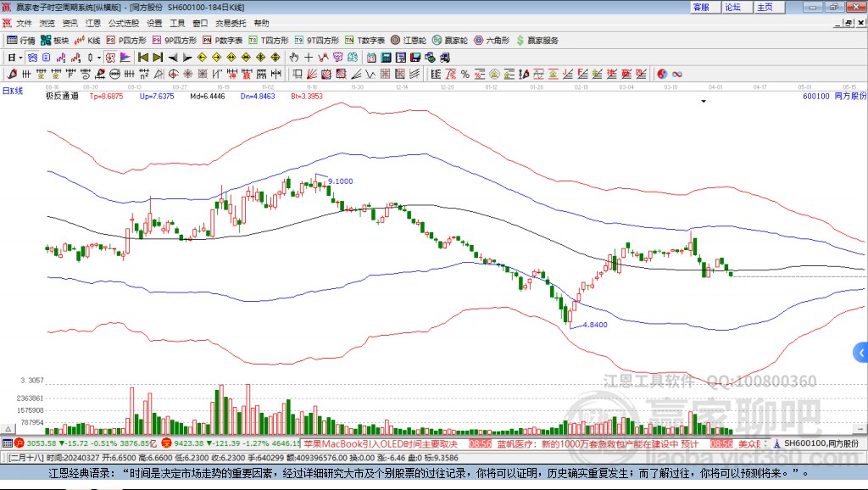Open the 公式选股 menu
The image size is (868, 490).
coord(124,23)
